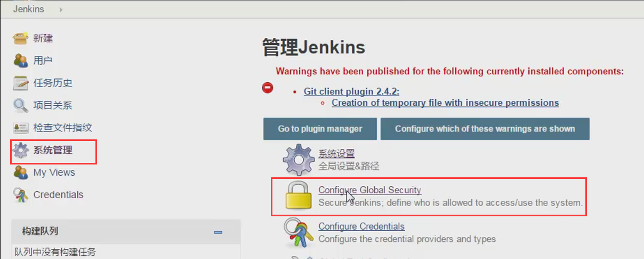This screenshot has width=644, height=259.
Task: Open 系统管理 in the sidebar
Action: pyautogui.click(x=53, y=150)
